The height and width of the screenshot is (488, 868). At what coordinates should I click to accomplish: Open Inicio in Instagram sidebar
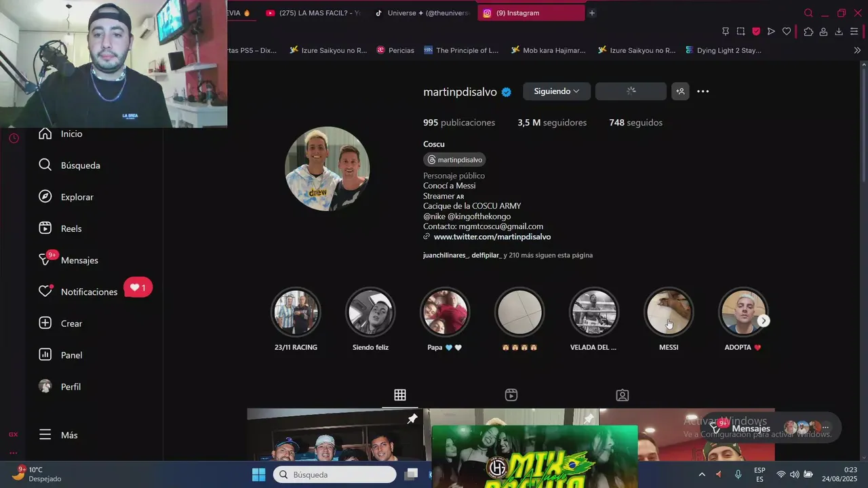(x=60, y=134)
